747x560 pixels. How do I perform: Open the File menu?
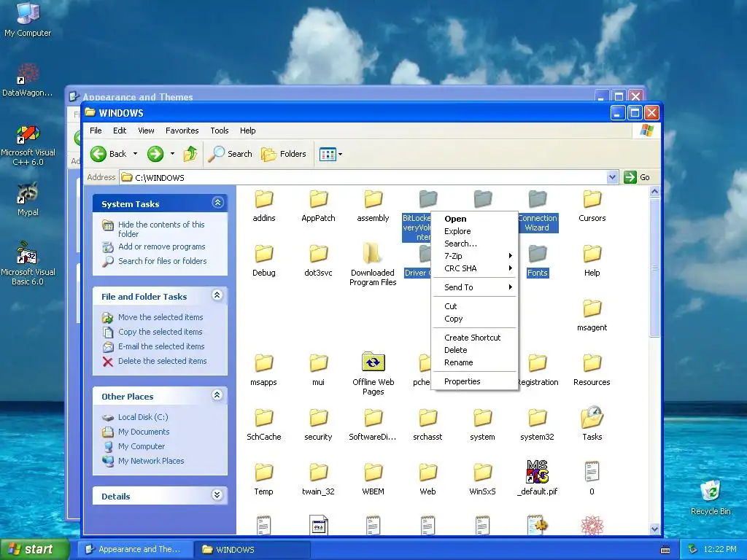[x=96, y=131]
